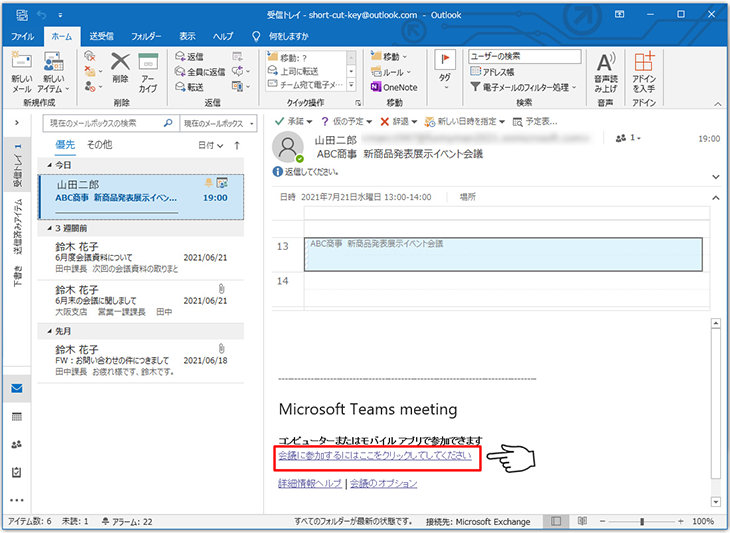Open 予定表 calendar button
730x533 pixels.
click(x=534, y=121)
